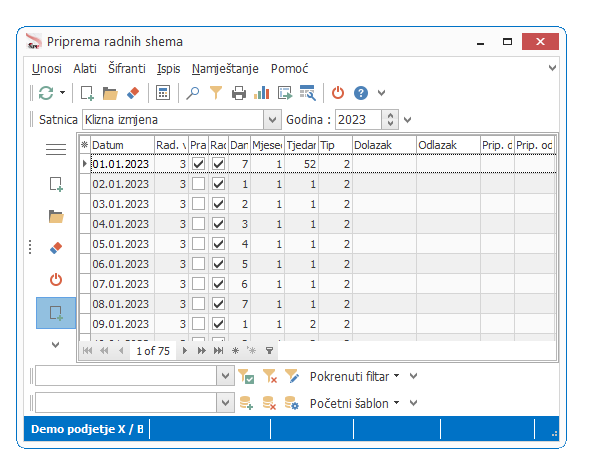Toggle Pra checkbox in 04.01.2023 row

click(x=198, y=223)
